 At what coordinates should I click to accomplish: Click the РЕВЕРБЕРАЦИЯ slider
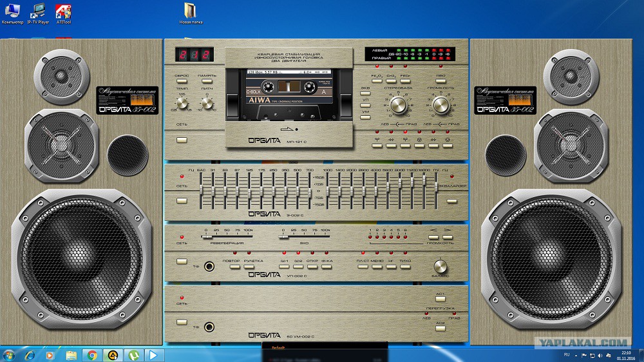[x=227, y=237]
